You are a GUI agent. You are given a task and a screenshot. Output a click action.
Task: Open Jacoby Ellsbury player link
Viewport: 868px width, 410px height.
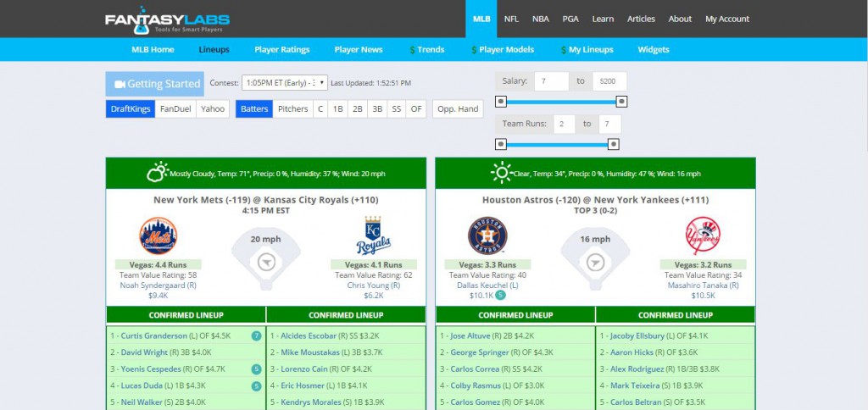click(637, 335)
